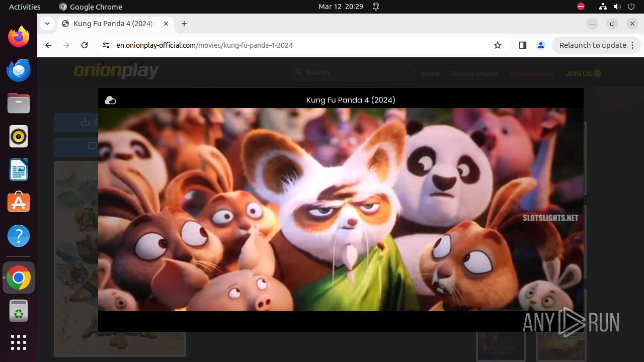This screenshot has height=362, width=644.
Task: Open the Chrome profile avatar
Action: tap(541, 45)
